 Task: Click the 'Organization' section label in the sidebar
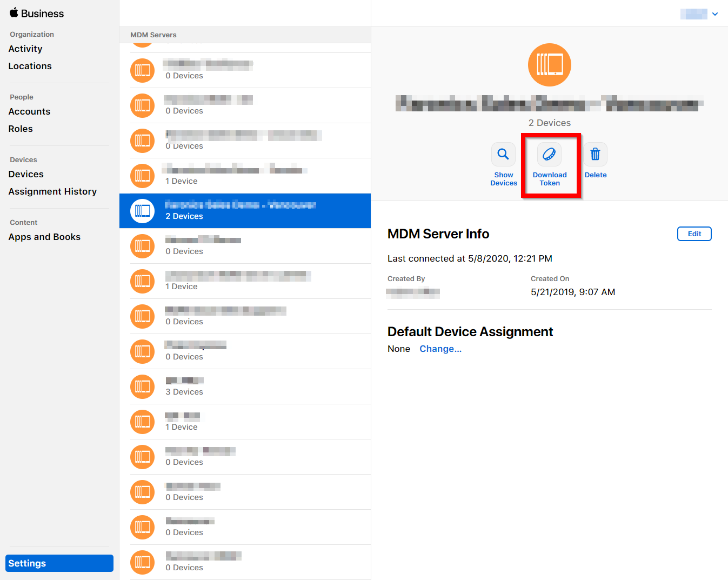[x=32, y=34]
